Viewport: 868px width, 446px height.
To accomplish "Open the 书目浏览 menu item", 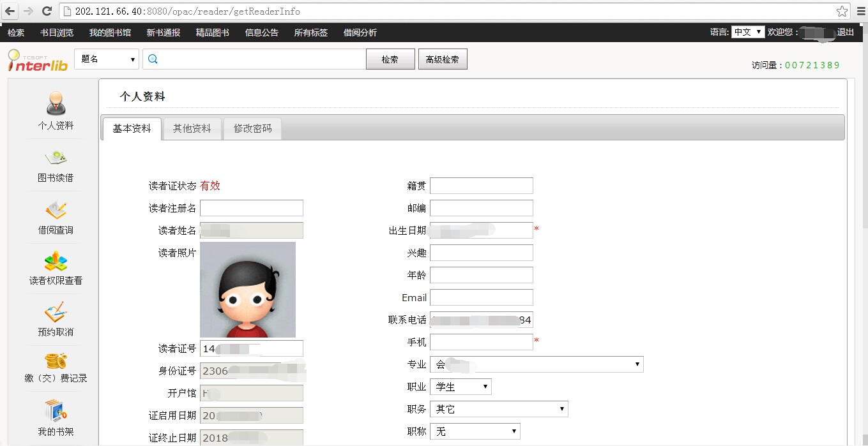I will coord(57,33).
